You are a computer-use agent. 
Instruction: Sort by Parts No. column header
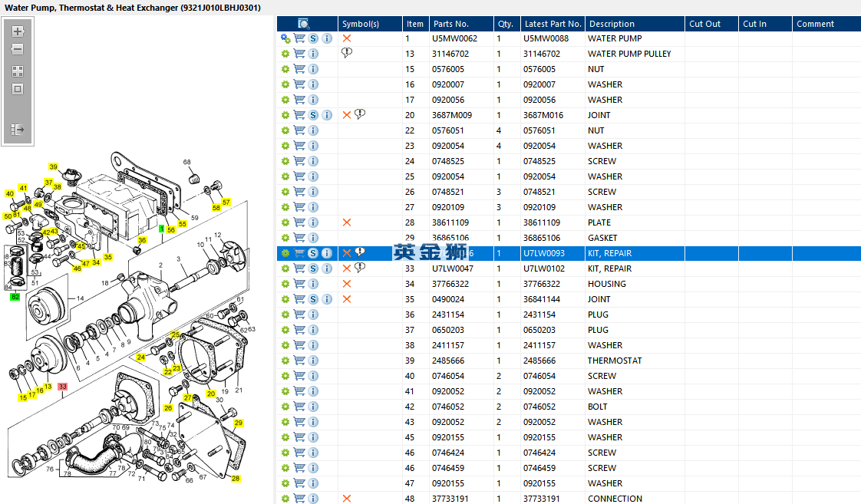pyautogui.click(x=450, y=24)
